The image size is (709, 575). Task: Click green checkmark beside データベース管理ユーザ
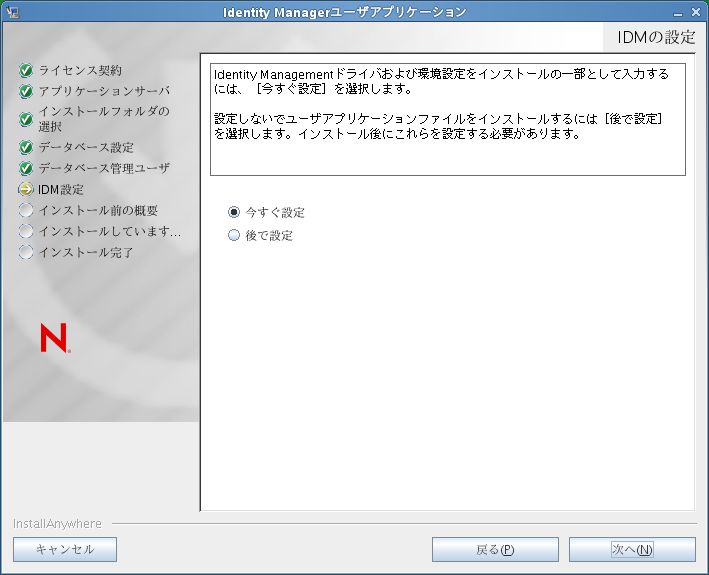pos(26,168)
